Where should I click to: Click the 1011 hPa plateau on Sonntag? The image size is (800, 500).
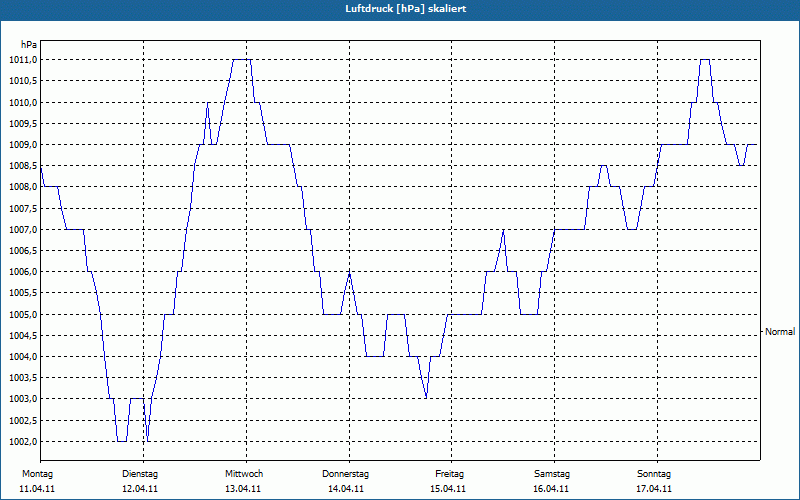705,60
